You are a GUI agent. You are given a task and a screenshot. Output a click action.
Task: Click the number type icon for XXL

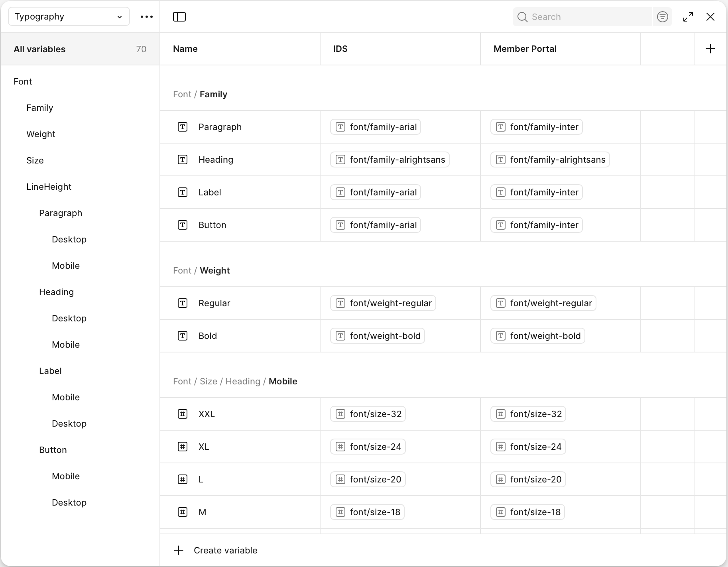pyautogui.click(x=183, y=414)
